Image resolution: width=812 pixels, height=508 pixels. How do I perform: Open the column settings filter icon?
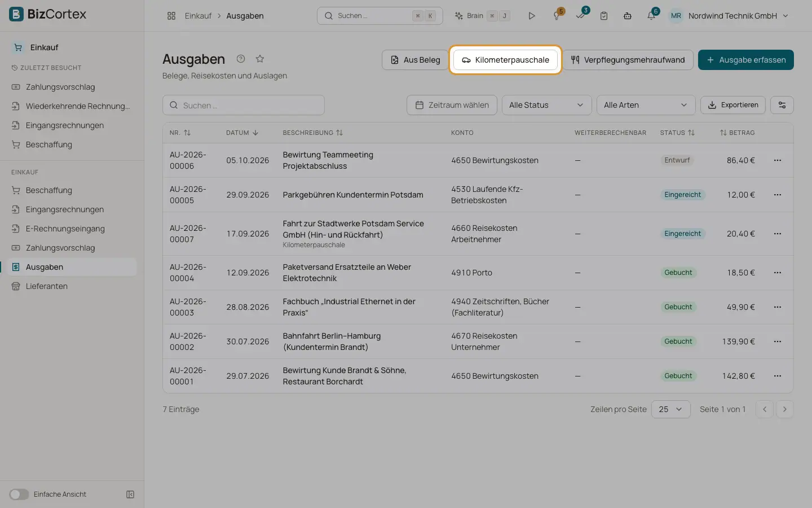[782, 105]
